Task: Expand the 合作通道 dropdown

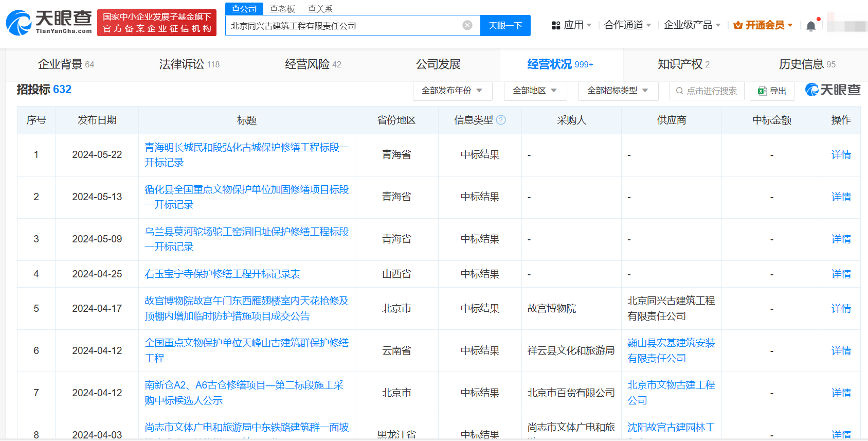Action: 628,25
